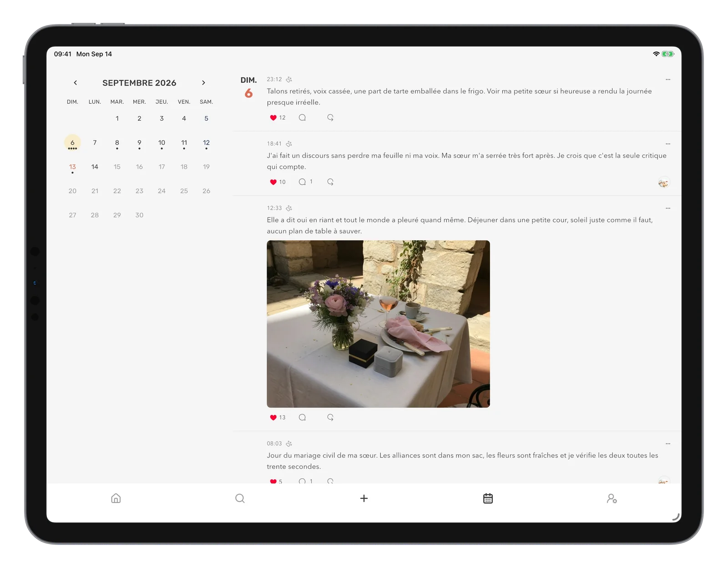728x569 pixels.
Task: Open the more menu for the 23:12 post
Action: point(668,80)
